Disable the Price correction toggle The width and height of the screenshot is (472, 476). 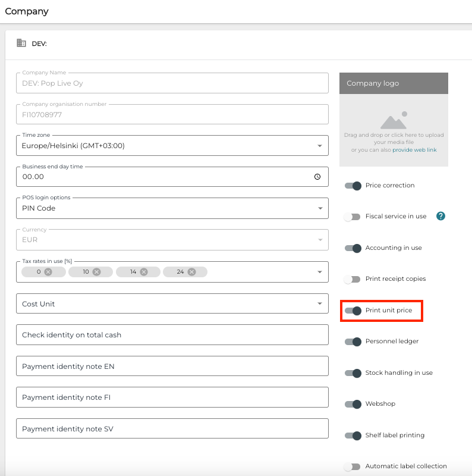tap(353, 186)
